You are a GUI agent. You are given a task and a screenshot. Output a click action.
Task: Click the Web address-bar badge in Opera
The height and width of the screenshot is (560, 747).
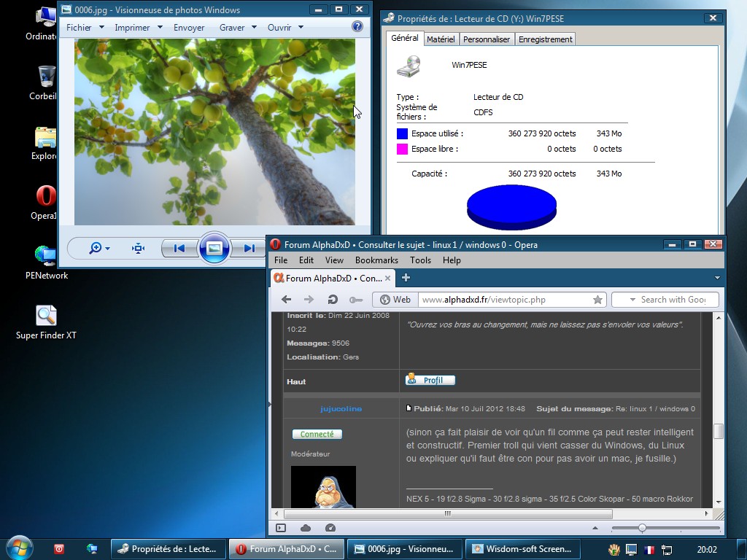(x=395, y=300)
